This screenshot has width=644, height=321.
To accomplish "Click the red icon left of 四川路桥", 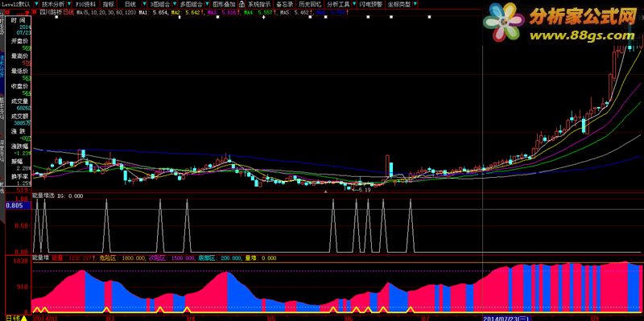I will (x=34, y=11).
